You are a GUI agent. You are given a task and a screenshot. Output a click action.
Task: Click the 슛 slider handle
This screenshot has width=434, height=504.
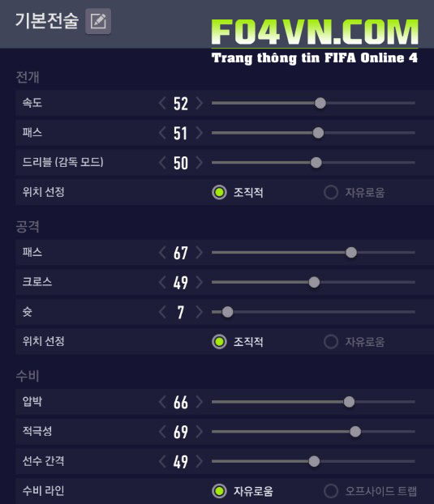pyautogui.click(x=227, y=312)
